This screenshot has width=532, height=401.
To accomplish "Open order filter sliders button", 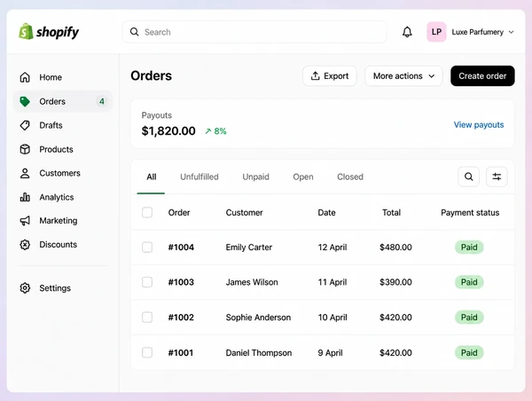I will 497,177.
